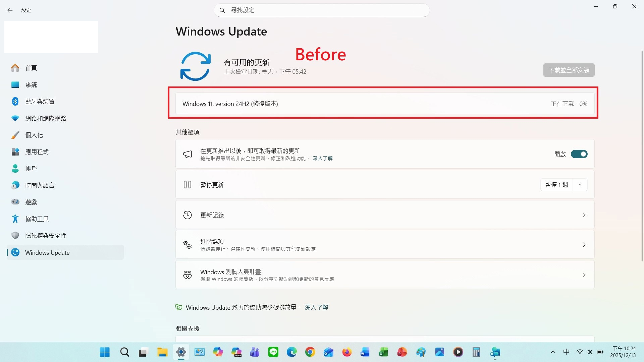
Task: Click the history clock icon for 更新記錄
Action: tap(187, 215)
